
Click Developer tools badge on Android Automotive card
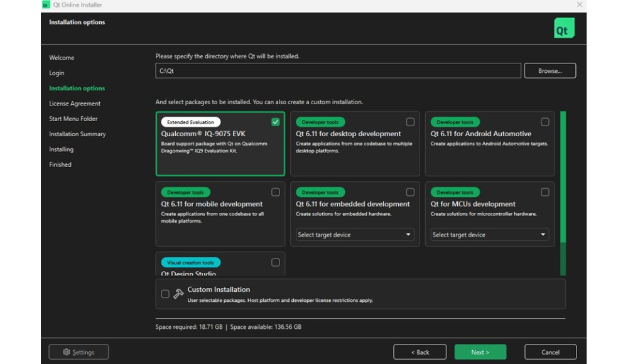(x=455, y=122)
